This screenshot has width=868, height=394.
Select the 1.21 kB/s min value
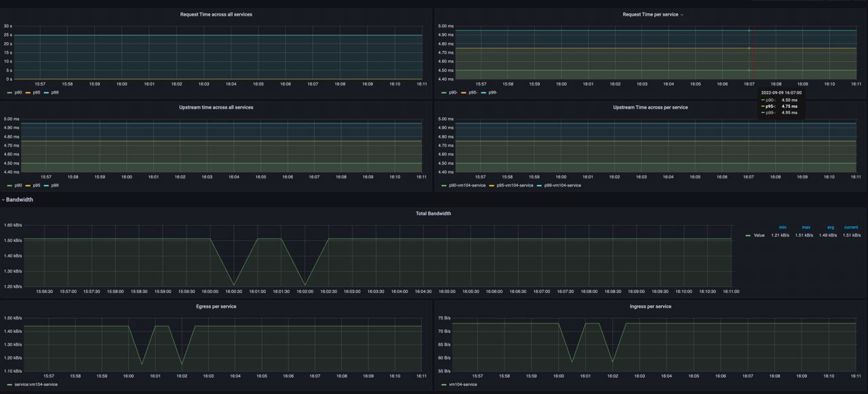pyautogui.click(x=780, y=235)
